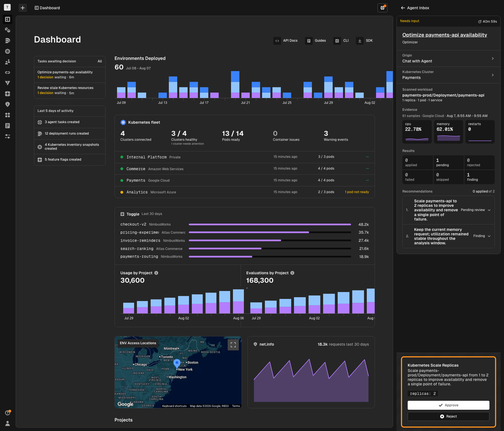Open API Docs
504x431 pixels.
[x=286, y=41]
